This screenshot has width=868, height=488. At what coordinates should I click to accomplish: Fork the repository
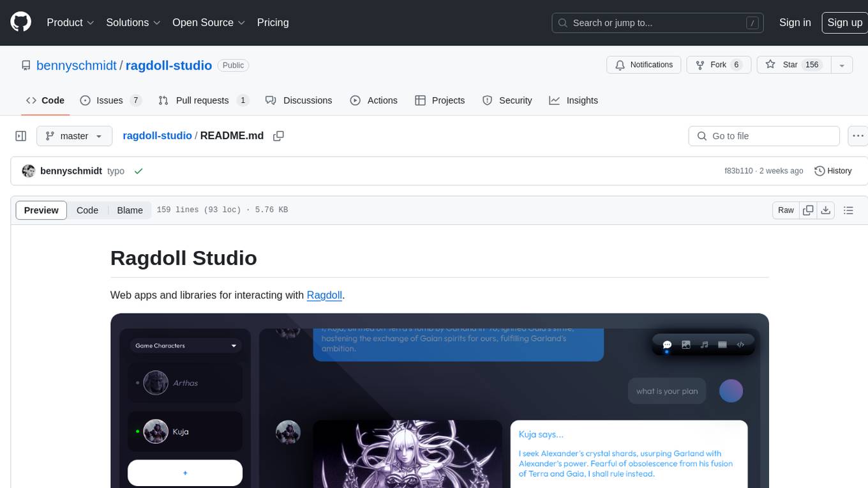[719, 65]
